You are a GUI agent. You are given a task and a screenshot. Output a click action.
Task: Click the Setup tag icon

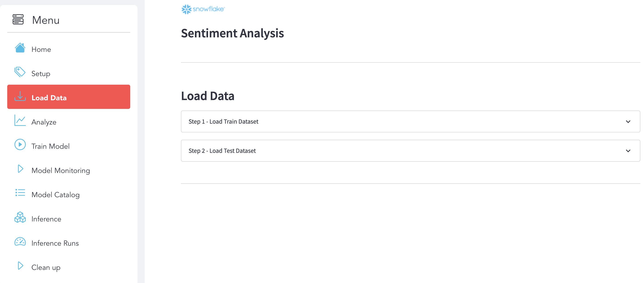20,72
